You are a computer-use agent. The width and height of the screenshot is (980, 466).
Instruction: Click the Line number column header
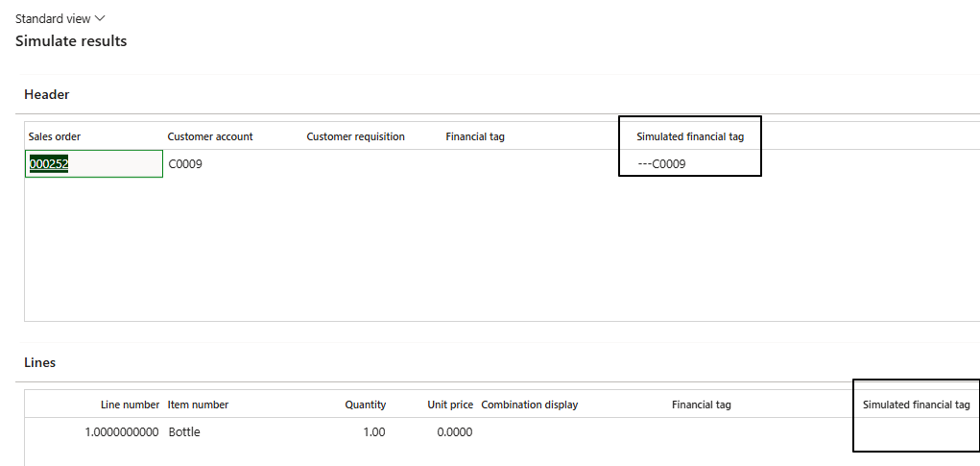(x=130, y=405)
